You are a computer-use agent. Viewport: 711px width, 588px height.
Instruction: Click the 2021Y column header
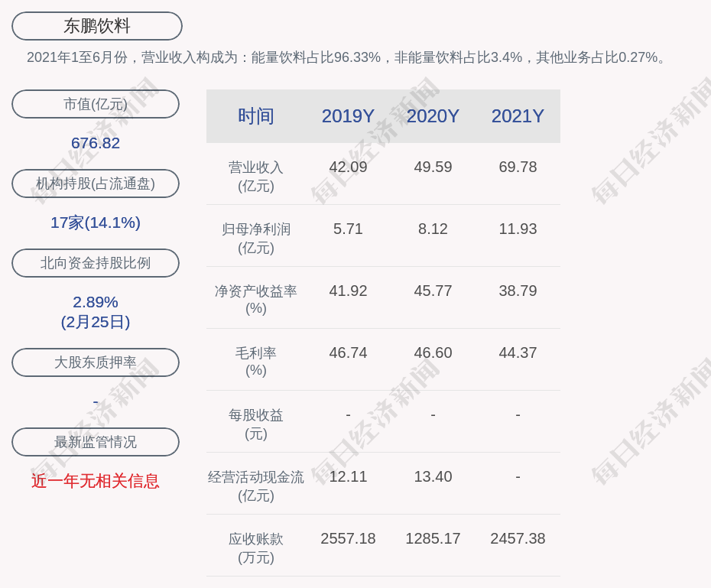pos(518,116)
